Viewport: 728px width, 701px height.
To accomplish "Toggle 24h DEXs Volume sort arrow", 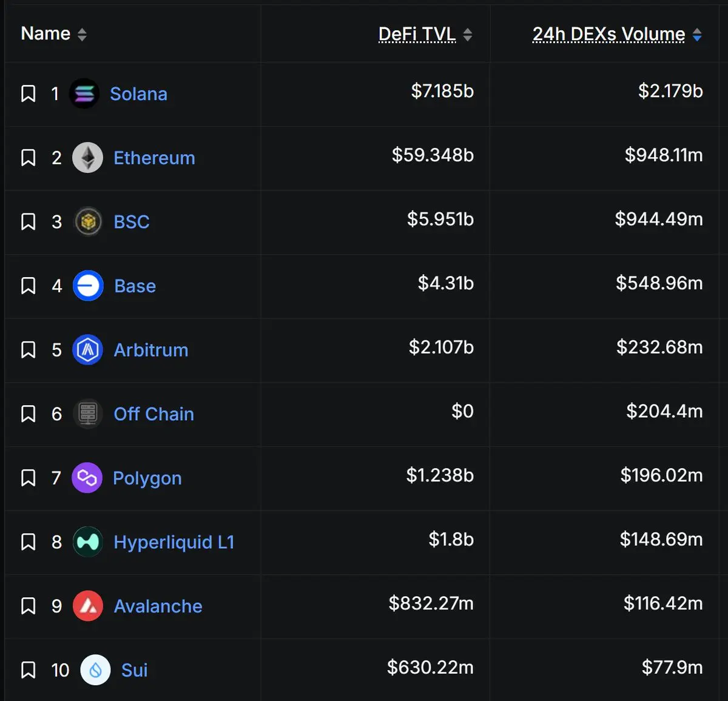I will pos(697,35).
